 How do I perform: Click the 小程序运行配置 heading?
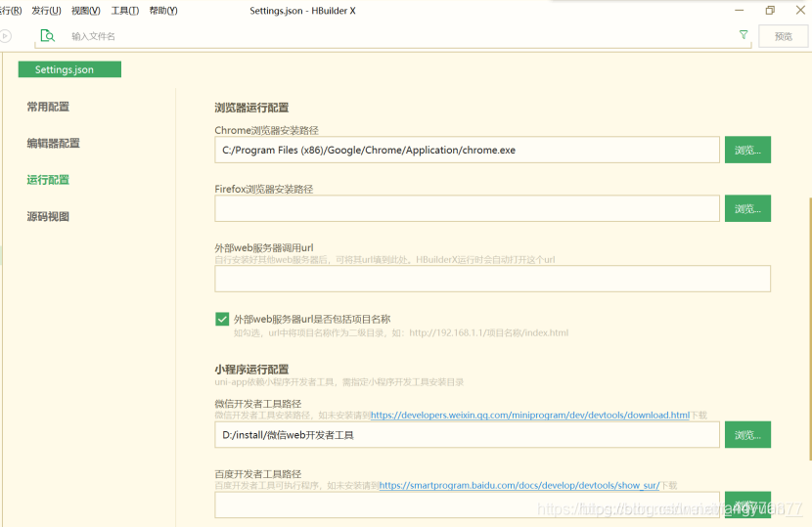[x=251, y=370]
